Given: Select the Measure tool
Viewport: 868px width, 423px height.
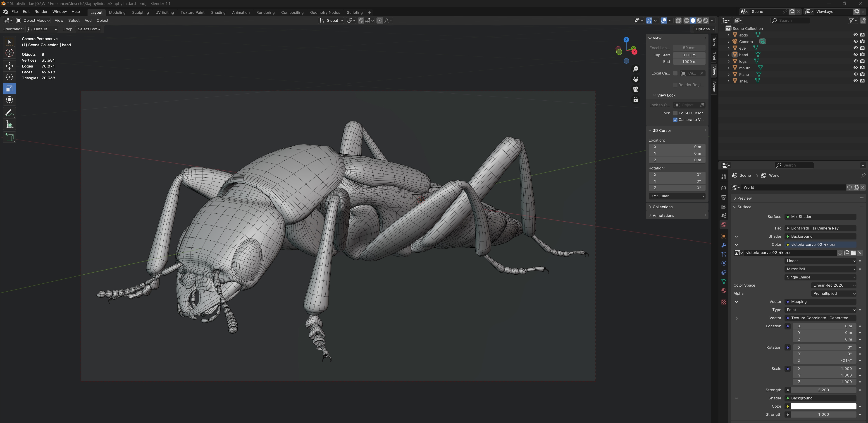Looking at the screenshot, I should click(x=10, y=124).
